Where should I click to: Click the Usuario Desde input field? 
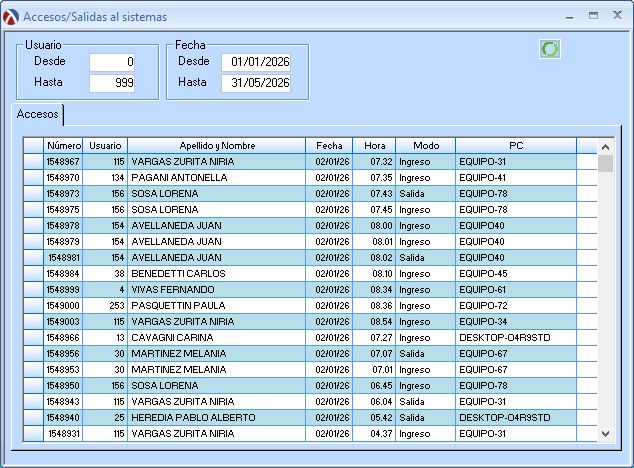[112, 62]
